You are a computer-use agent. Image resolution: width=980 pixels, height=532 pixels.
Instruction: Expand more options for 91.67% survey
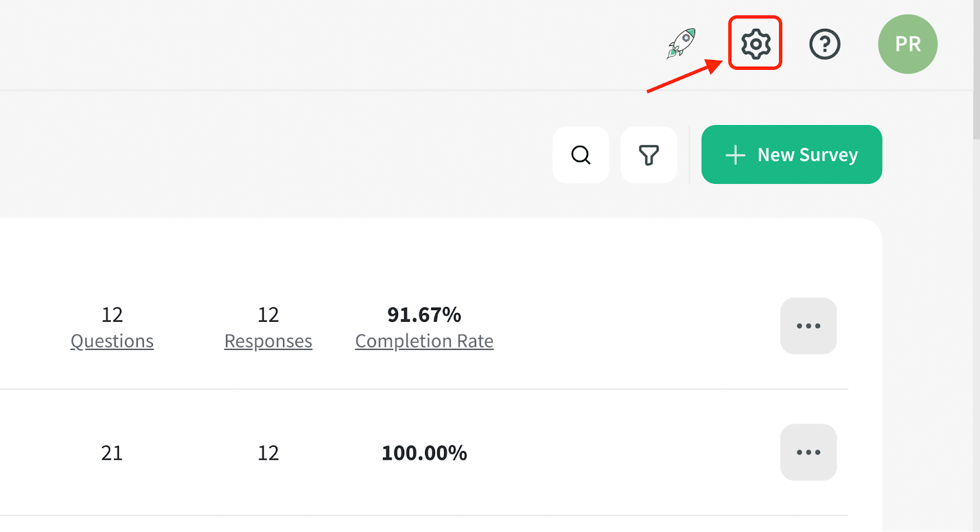(809, 326)
